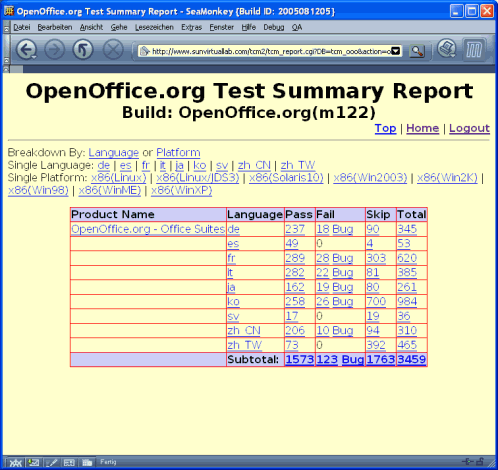Open the x86(Win2K) platform link

(x=447, y=178)
